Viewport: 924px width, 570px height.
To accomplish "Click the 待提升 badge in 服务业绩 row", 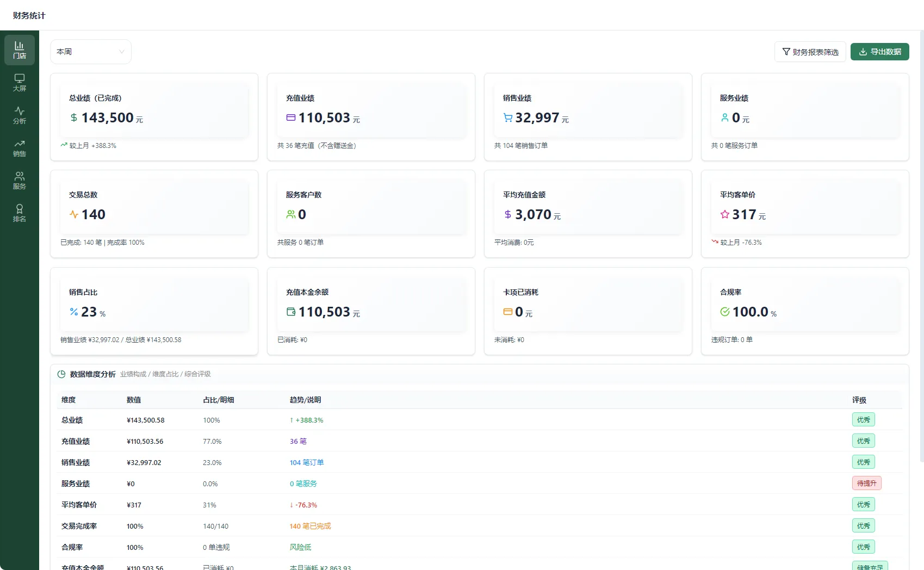I will 866,483.
